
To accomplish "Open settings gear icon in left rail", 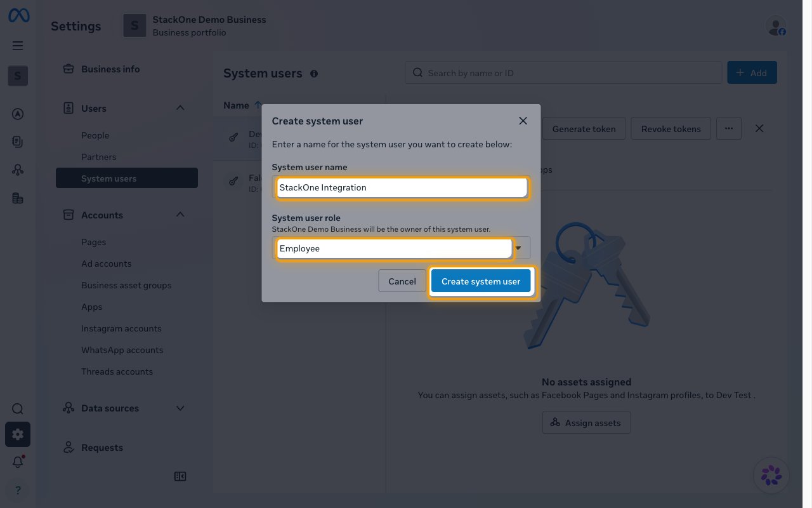I will pos(18,434).
